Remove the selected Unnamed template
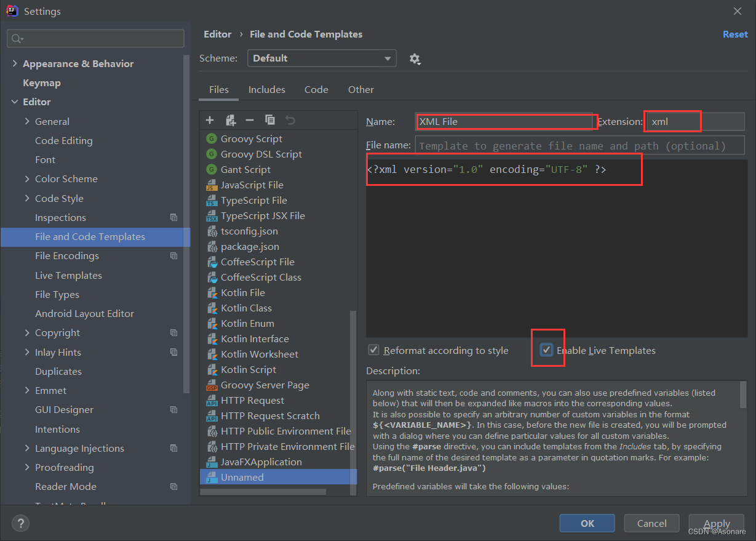The height and width of the screenshot is (541, 756). [250, 120]
